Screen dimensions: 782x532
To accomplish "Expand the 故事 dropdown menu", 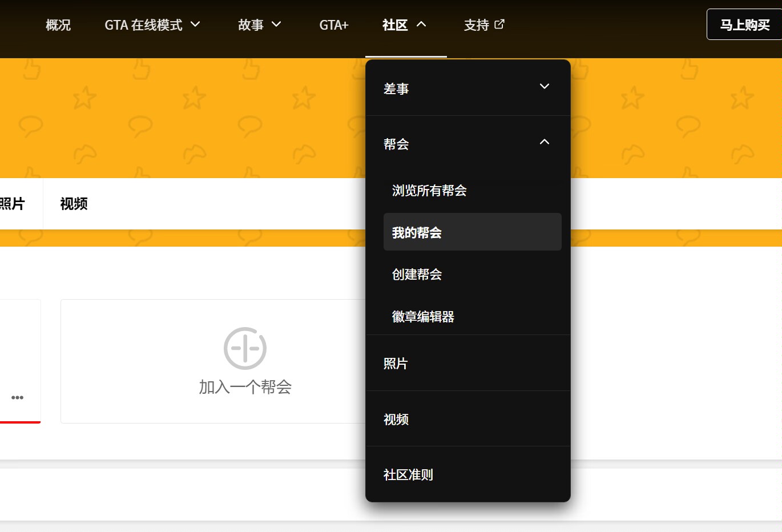I will pyautogui.click(x=260, y=25).
